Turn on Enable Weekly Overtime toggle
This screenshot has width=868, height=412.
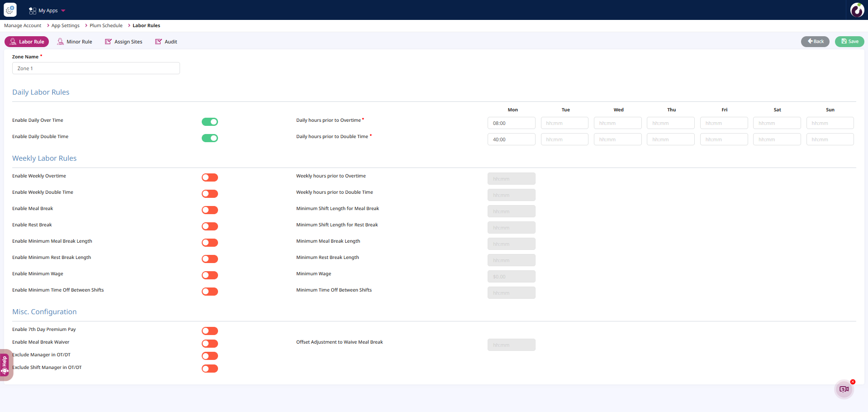[x=209, y=177]
